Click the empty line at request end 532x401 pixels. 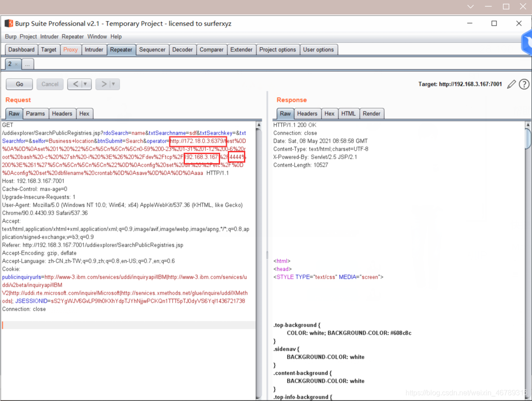click(x=128, y=325)
